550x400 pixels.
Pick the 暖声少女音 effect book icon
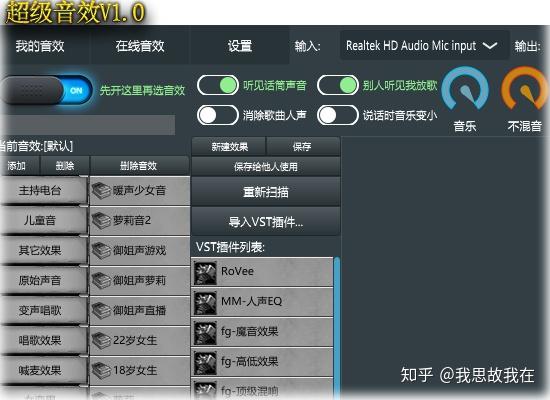(x=101, y=191)
